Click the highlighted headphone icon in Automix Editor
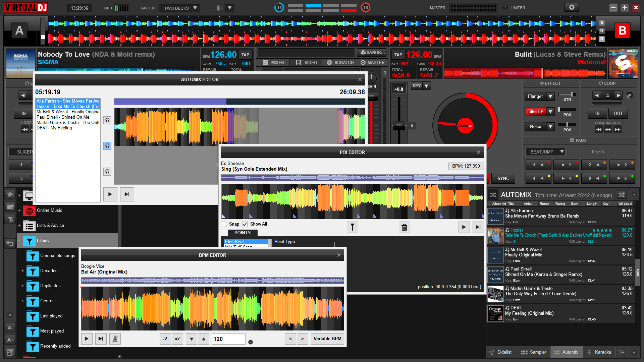The image size is (644, 362). point(107,146)
